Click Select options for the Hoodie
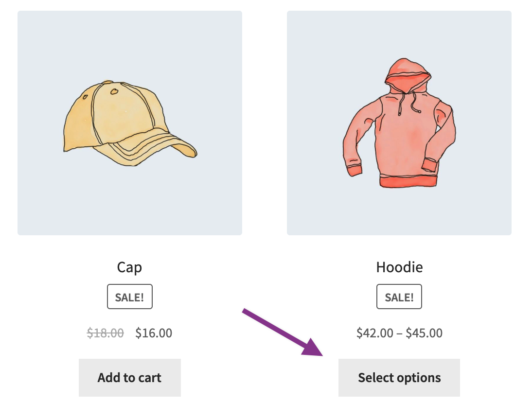Image resolution: width=532 pixels, height=420 pixels. pyautogui.click(x=399, y=377)
